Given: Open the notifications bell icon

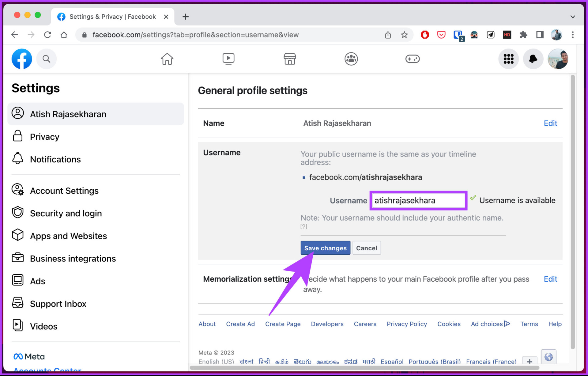Looking at the screenshot, I should pos(533,59).
